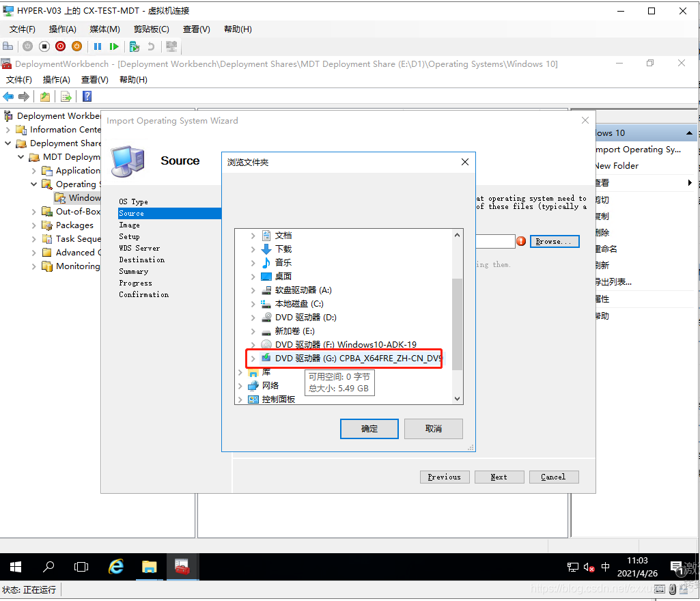Screen dimensions: 700x601
Task: Open the VM window's 文件(F) menu
Action: click(x=23, y=29)
